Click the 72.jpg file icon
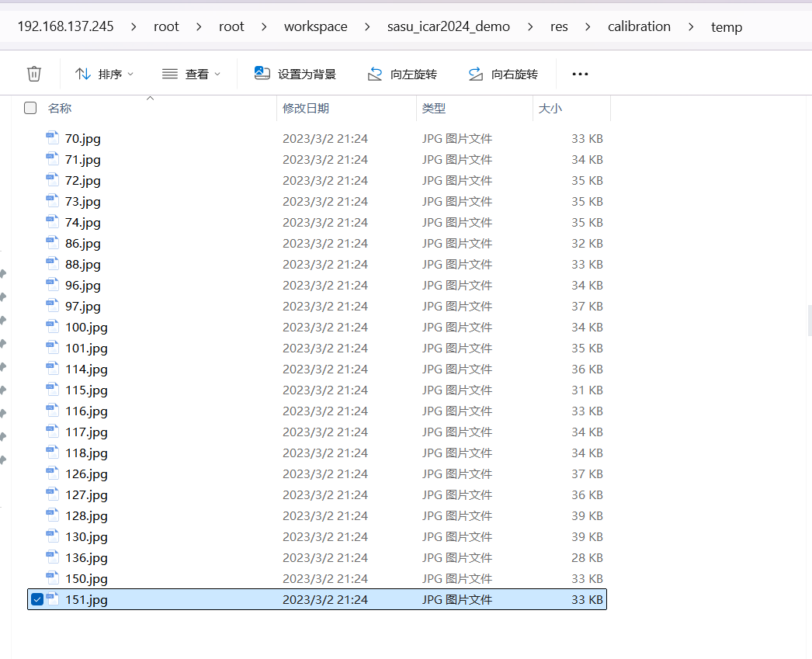The width and height of the screenshot is (812, 659). pyautogui.click(x=52, y=179)
